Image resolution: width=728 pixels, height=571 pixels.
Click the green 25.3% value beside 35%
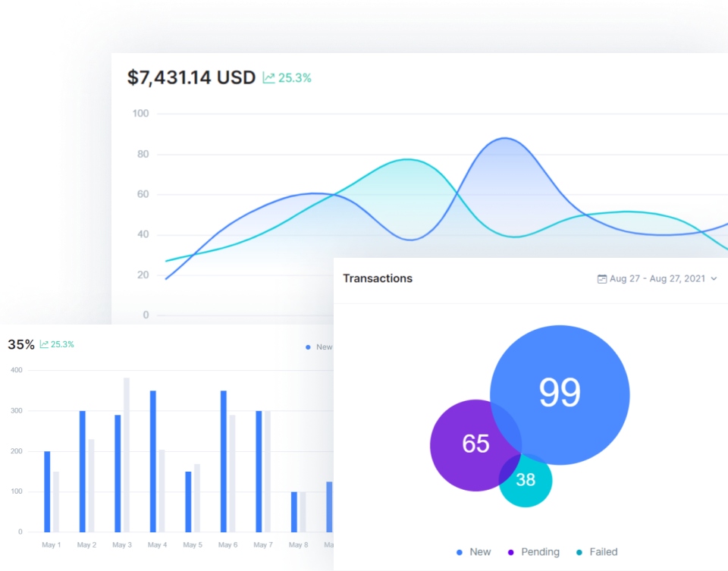click(x=62, y=344)
